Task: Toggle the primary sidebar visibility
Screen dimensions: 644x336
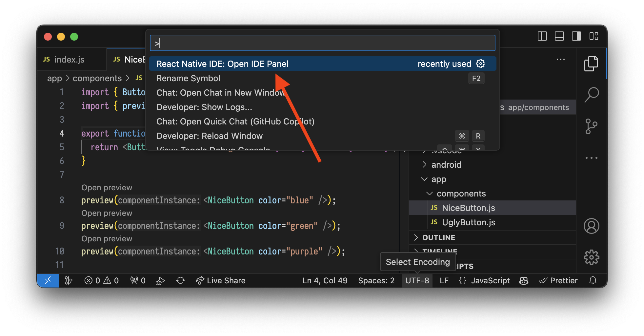Action: [x=542, y=36]
